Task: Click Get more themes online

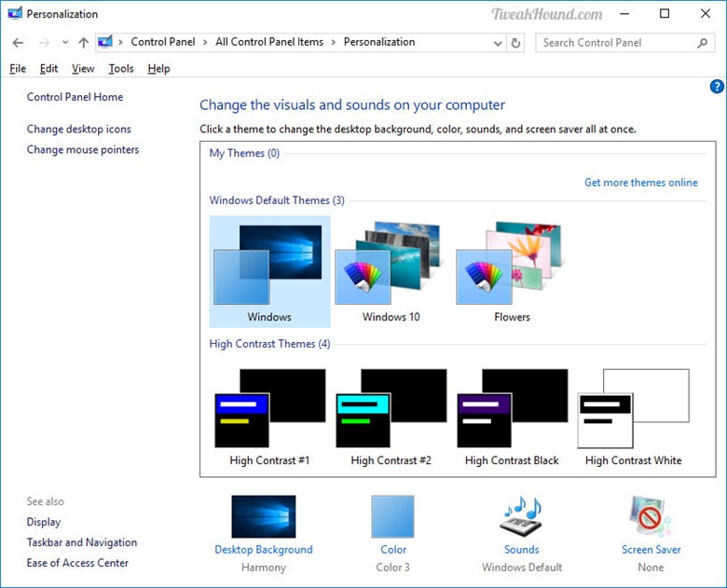Action: coord(640,183)
